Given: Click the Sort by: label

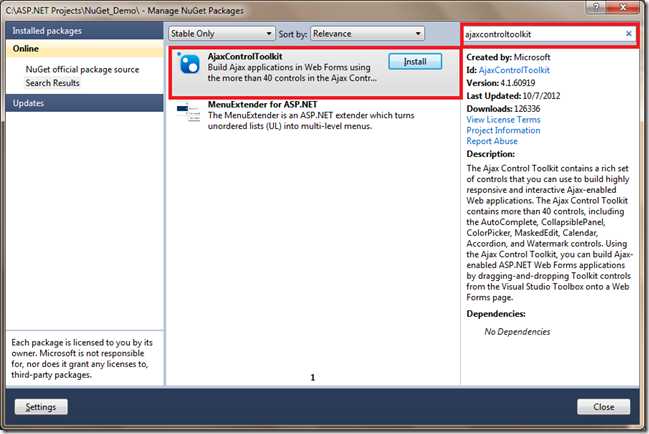Looking at the screenshot, I should pos(293,34).
